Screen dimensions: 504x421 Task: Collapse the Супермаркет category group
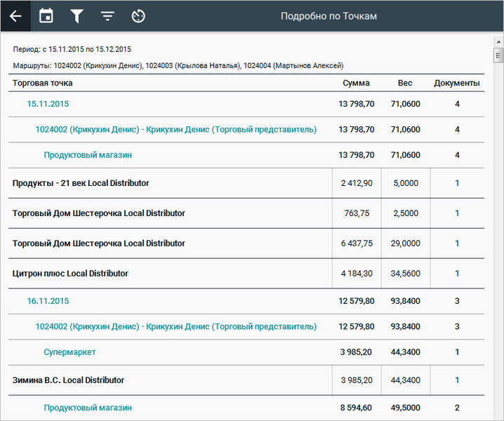pyautogui.click(x=69, y=352)
